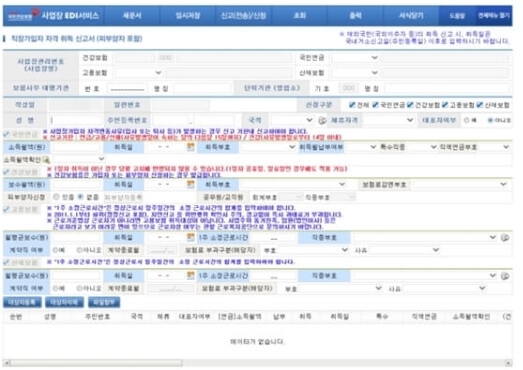
Task: Click into the 성명 input field
Action: coord(75,120)
